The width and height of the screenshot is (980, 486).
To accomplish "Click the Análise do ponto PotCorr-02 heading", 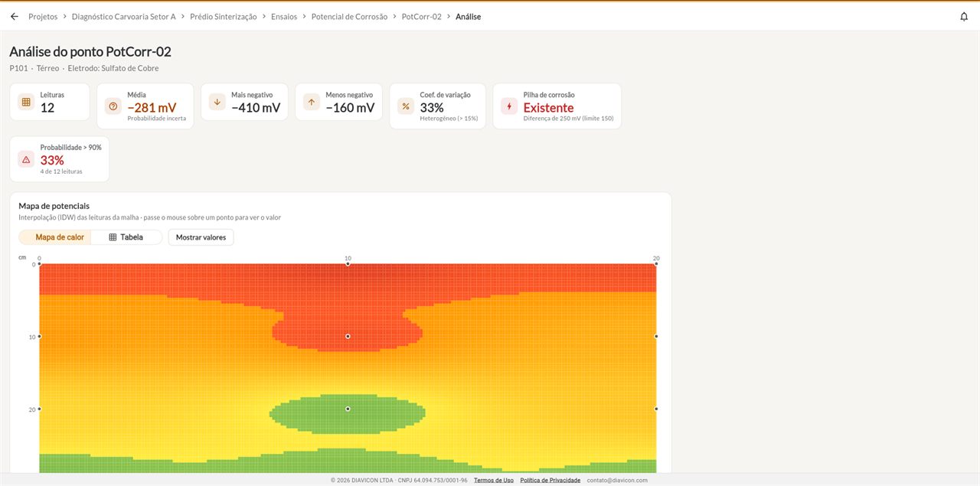I will tap(90, 52).
